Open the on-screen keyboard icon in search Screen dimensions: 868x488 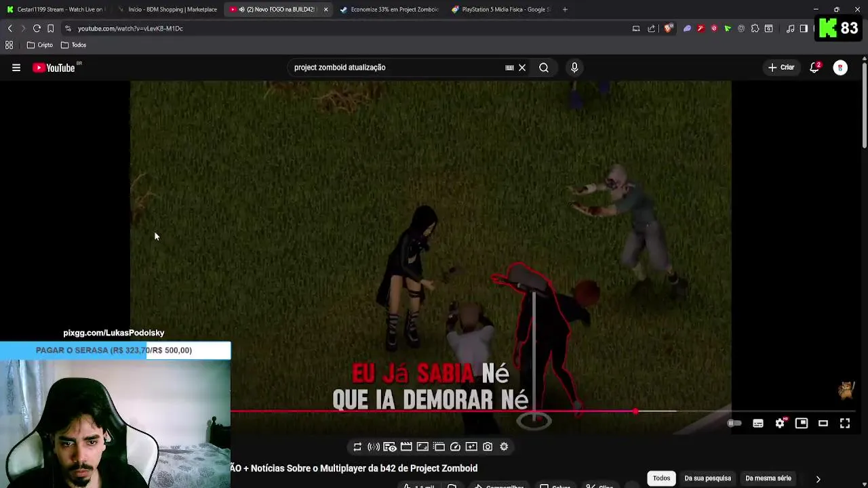(x=509, y=68)
